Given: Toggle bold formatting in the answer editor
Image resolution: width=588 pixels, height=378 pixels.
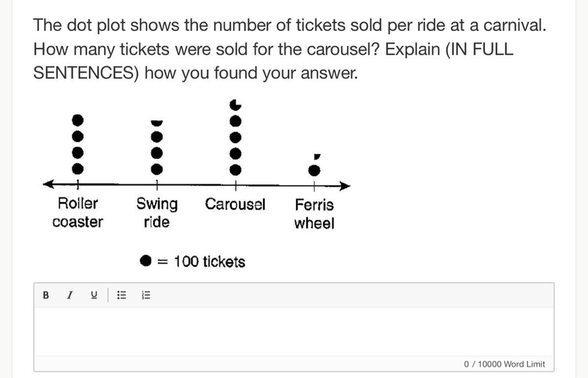Looking at the screenshot, I should coord(46,295).
